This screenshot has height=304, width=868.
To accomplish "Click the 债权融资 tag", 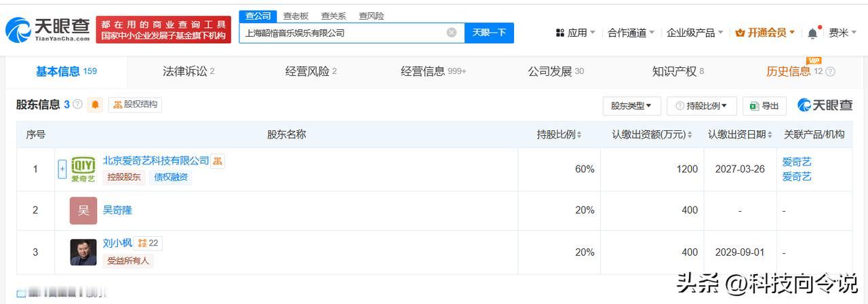I will click(x=170, y=178).
